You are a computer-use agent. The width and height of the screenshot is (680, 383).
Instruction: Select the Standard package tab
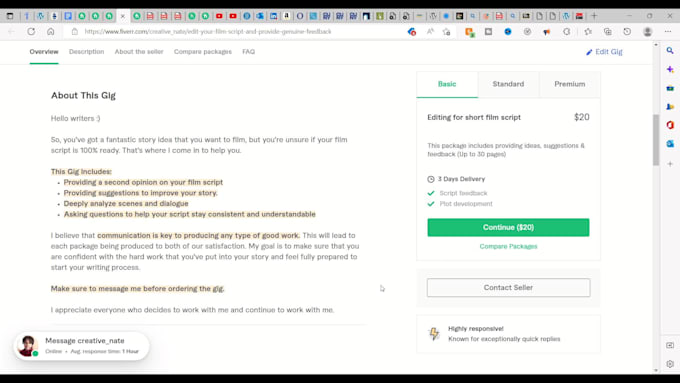(508, 84)
